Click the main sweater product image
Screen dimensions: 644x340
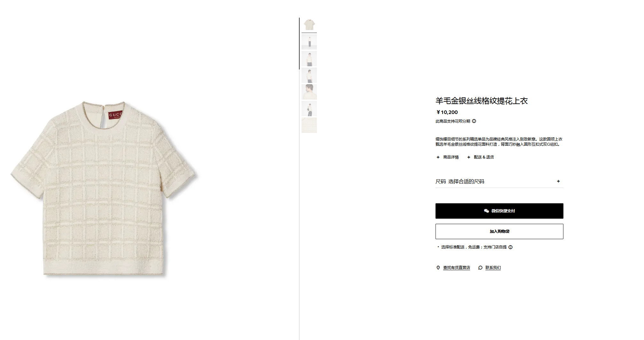(x=104, y=188)
